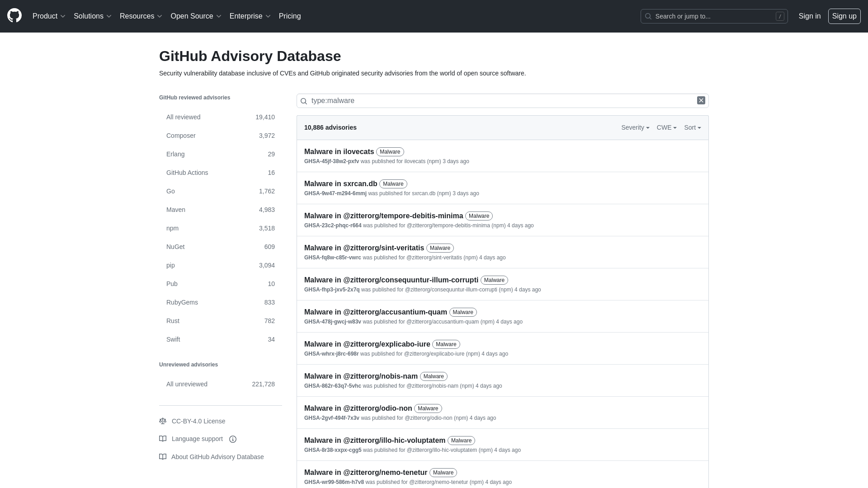Click into the type:malware search field
868x488 pixels.
(x=502, y=101)
